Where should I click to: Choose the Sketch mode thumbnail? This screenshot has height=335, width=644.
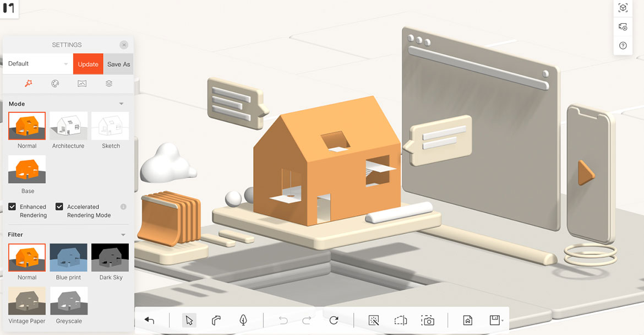(111, 126)
